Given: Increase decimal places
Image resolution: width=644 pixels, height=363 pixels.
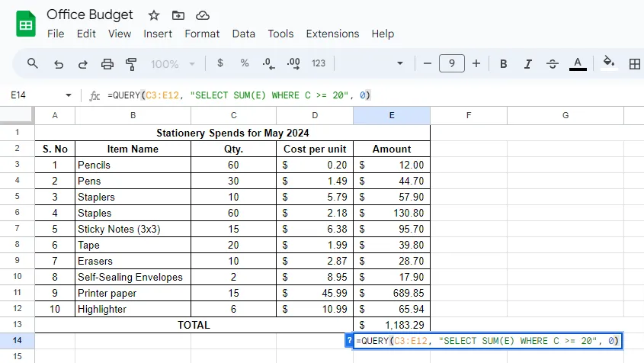Looking at the screenshot, I should [x=293, y=64].
